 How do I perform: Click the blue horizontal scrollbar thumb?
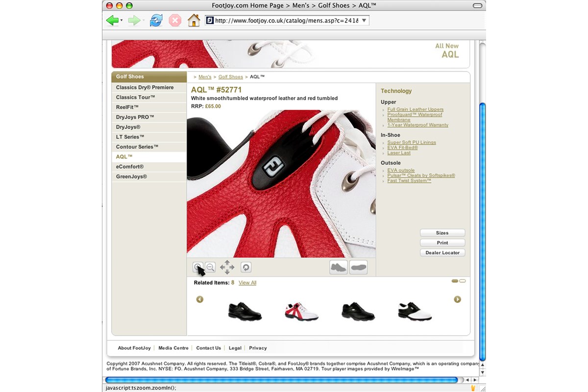pyautogui.click(x=281, y=380)
